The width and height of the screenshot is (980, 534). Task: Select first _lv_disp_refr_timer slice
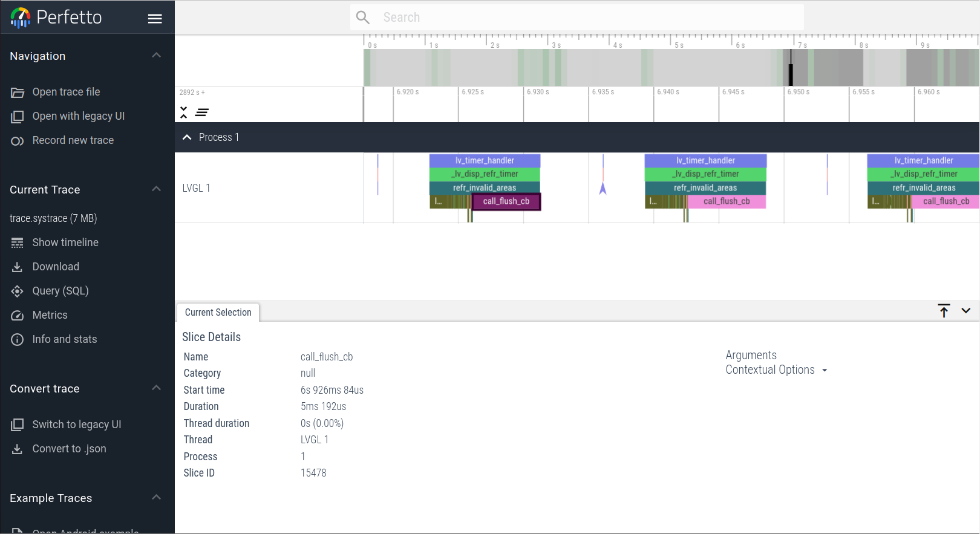click(x=485, y=174)
